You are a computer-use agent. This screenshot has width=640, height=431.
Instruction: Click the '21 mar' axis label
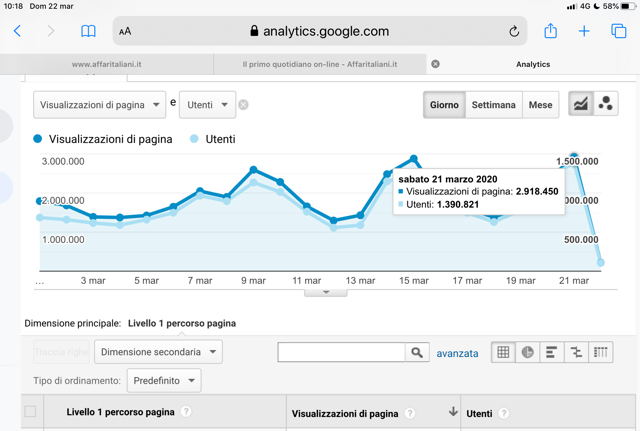(574, 280)
